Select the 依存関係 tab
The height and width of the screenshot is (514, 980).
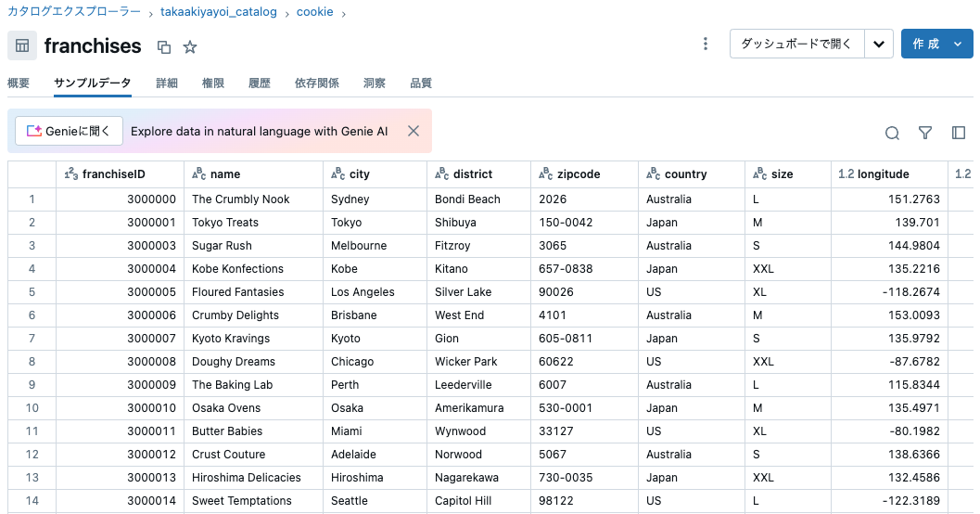click(316, 84)
